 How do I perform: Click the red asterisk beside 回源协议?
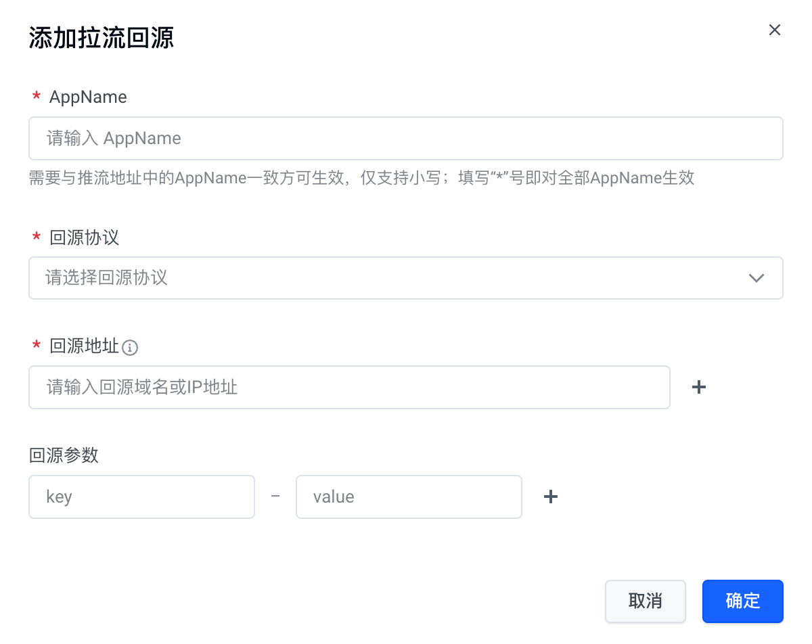(x=37, y=237)
